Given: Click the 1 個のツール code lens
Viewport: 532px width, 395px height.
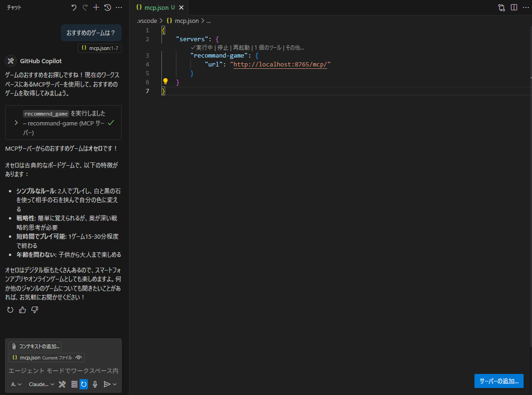Looking at the screenshot, I should pos(268,48).
